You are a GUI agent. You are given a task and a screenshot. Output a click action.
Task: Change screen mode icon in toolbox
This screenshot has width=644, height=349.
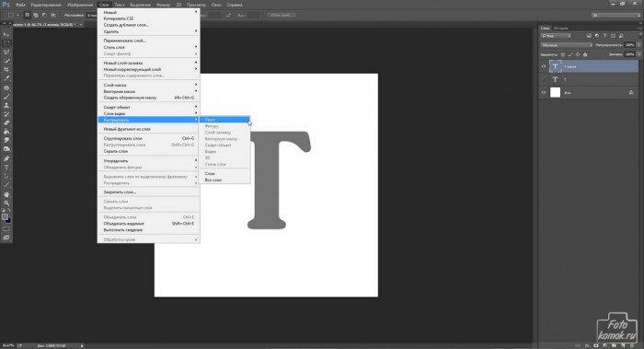coord(6,238)
